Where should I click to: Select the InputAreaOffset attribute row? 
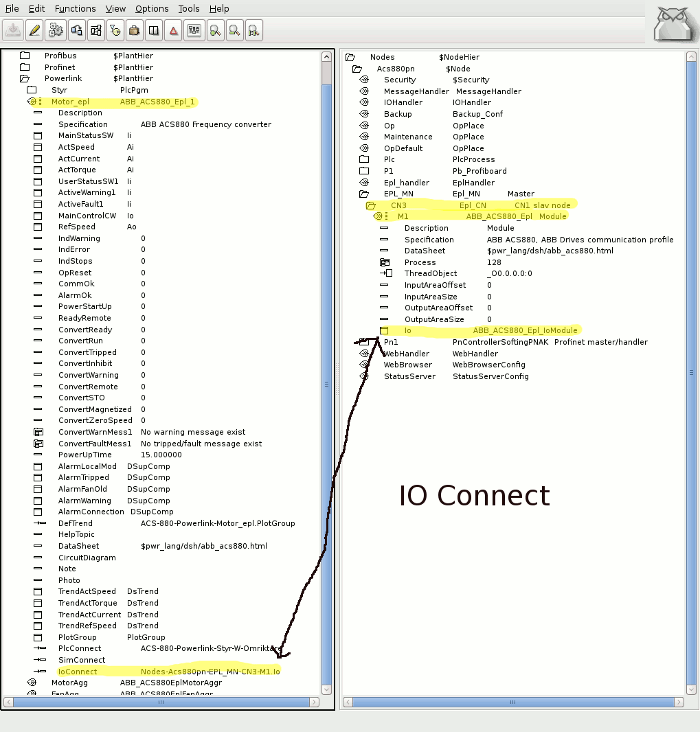(436, 285)
